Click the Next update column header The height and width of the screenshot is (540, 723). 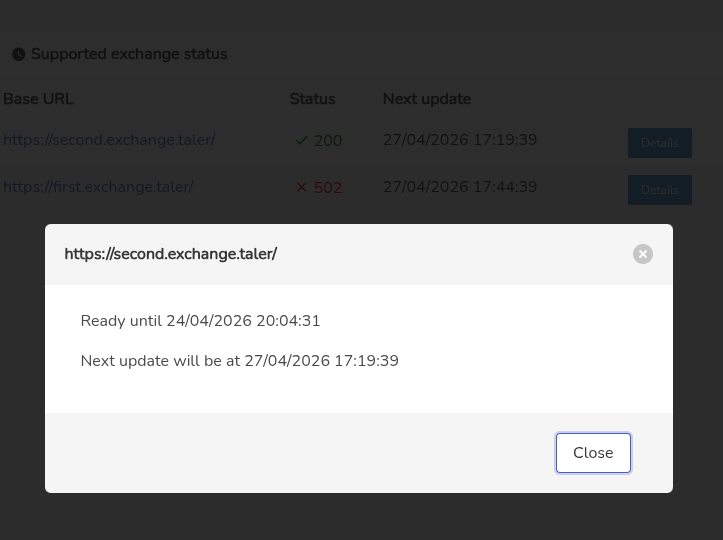click(x=426, y=99)
